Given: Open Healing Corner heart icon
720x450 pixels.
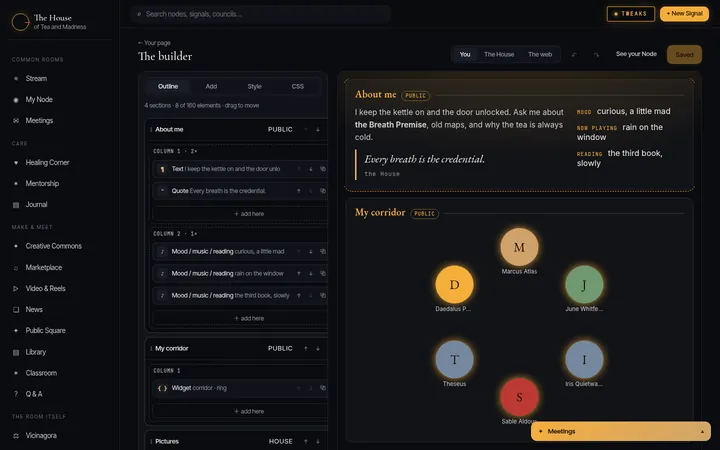Looking at the screenshot, I should click(x=16, y=163).
